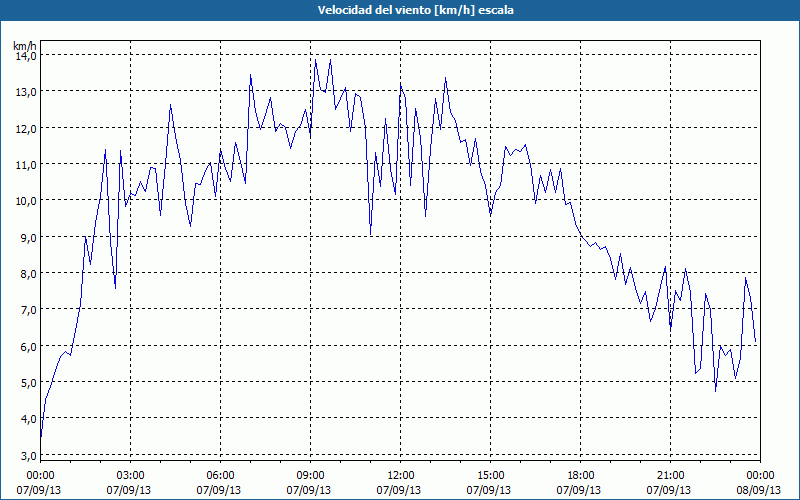Click the 03:00 time axis label
The height and width of the screenshot is (500, 800).
pyautogui.click(x=130, y=476)
